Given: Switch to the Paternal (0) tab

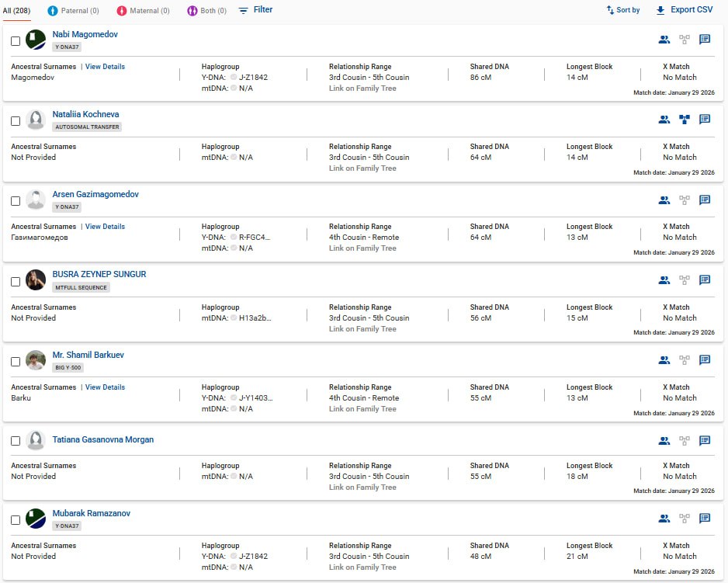Looking at the screenshot, I should [x=74, y=10].
